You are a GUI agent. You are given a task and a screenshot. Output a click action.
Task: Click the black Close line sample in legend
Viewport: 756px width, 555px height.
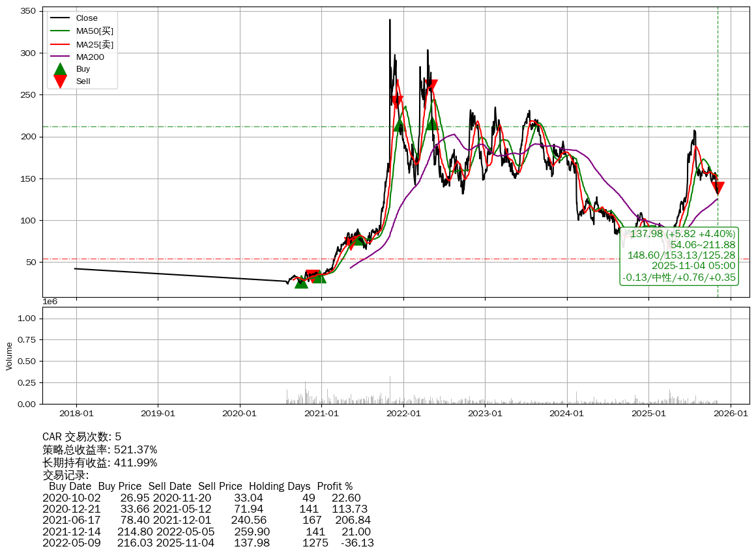point(60,18)
